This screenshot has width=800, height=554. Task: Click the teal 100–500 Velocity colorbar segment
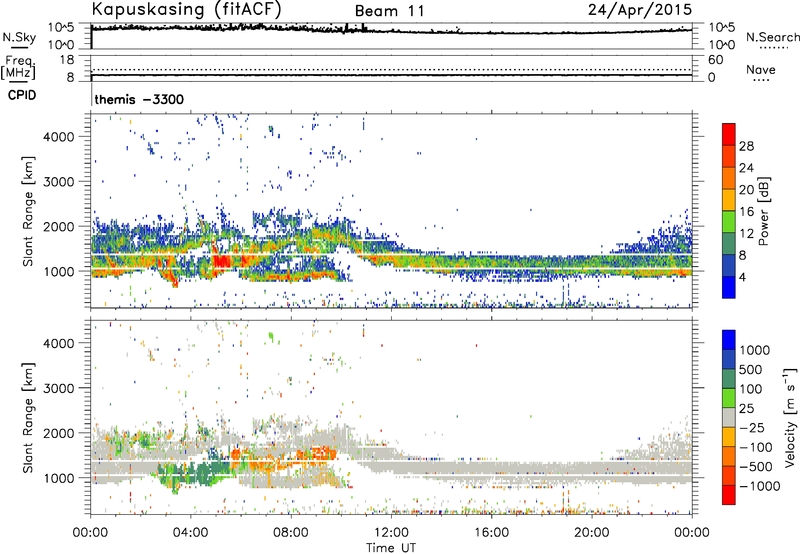click(729, 379)
